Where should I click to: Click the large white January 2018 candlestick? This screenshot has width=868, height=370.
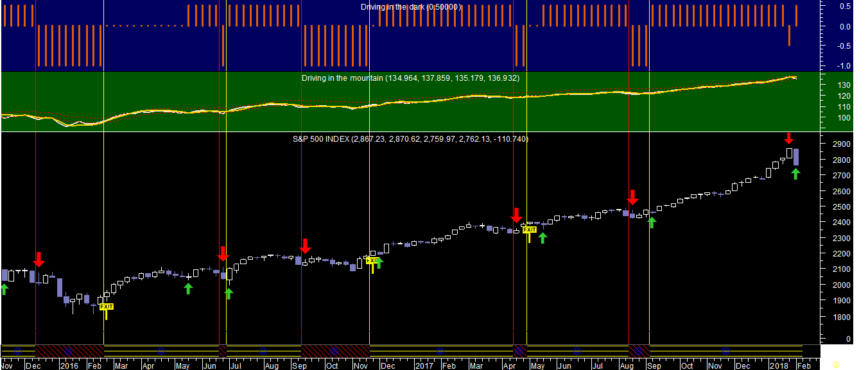[789, 153]
